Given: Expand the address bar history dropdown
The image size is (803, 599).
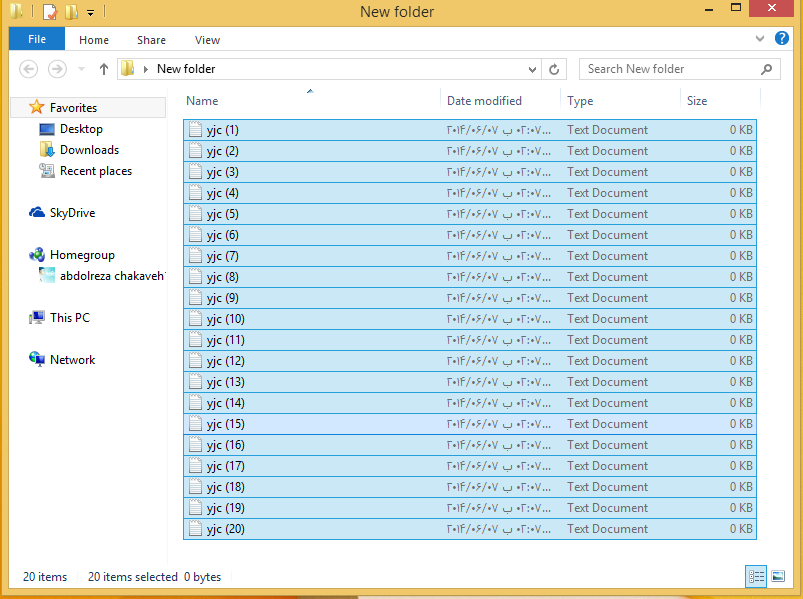Looking at the screenshot, I should (x=532, y=69).
